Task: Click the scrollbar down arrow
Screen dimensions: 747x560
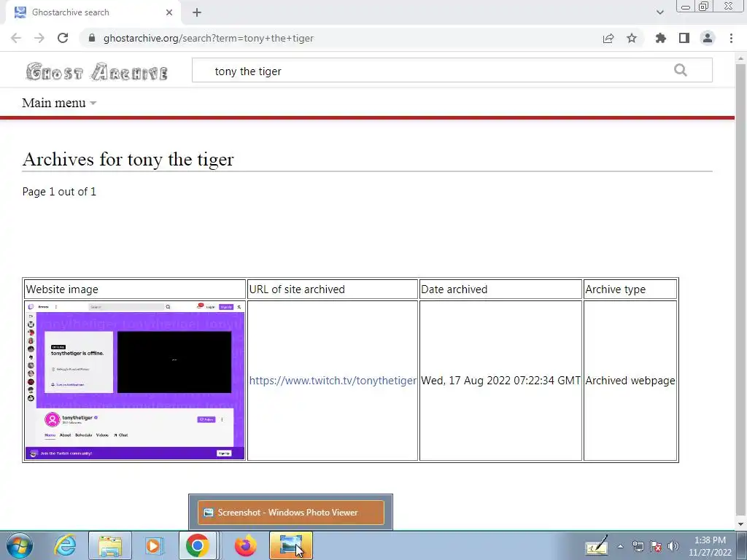Action: [x=740, y=524]
